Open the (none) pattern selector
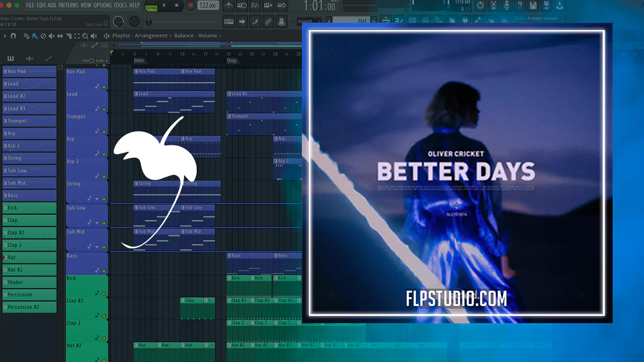This screenshot has width=644, height=362. coord(310,22)
